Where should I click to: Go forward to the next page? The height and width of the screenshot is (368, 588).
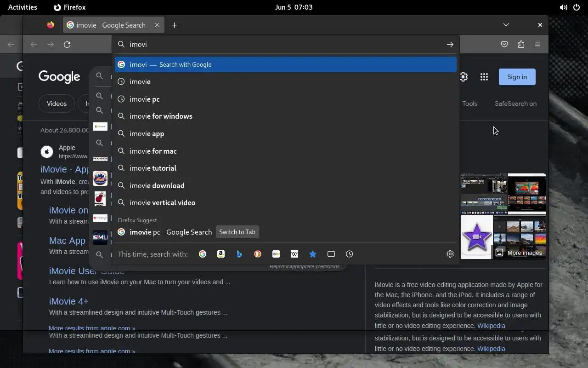(x=51, y=45)
